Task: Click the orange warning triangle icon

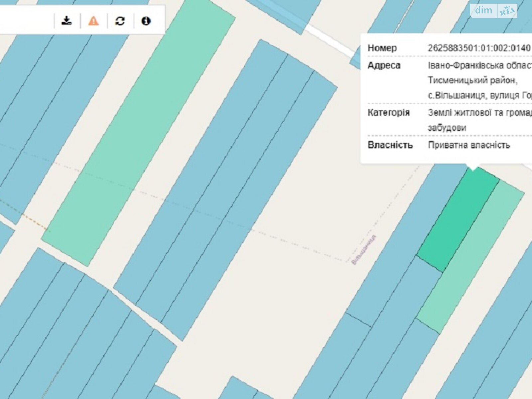Action: click(x=93, y=21)
